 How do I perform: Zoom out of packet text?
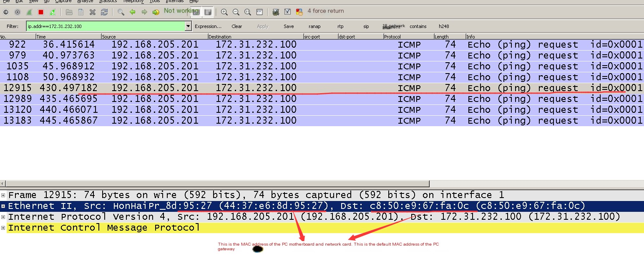pos(236,12)
